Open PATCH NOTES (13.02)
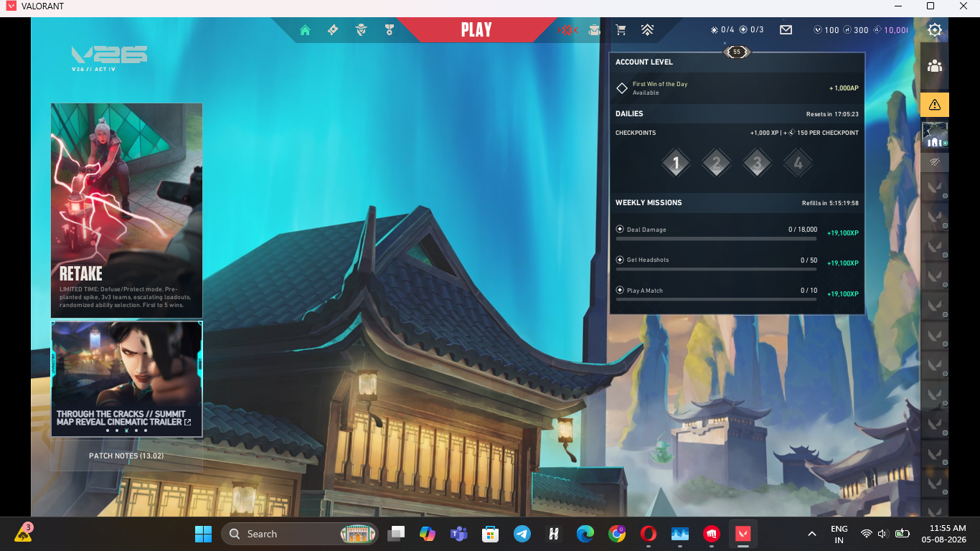 (126, 456)
